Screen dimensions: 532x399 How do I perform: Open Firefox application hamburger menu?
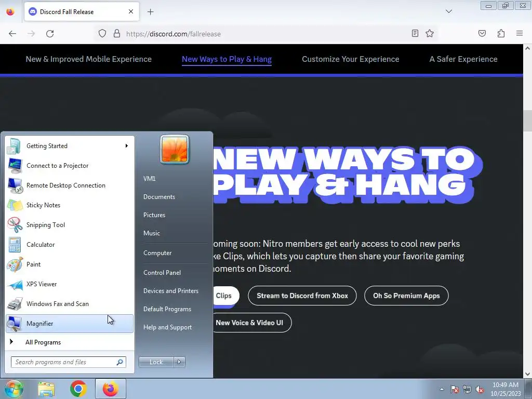tap(520, 33)
